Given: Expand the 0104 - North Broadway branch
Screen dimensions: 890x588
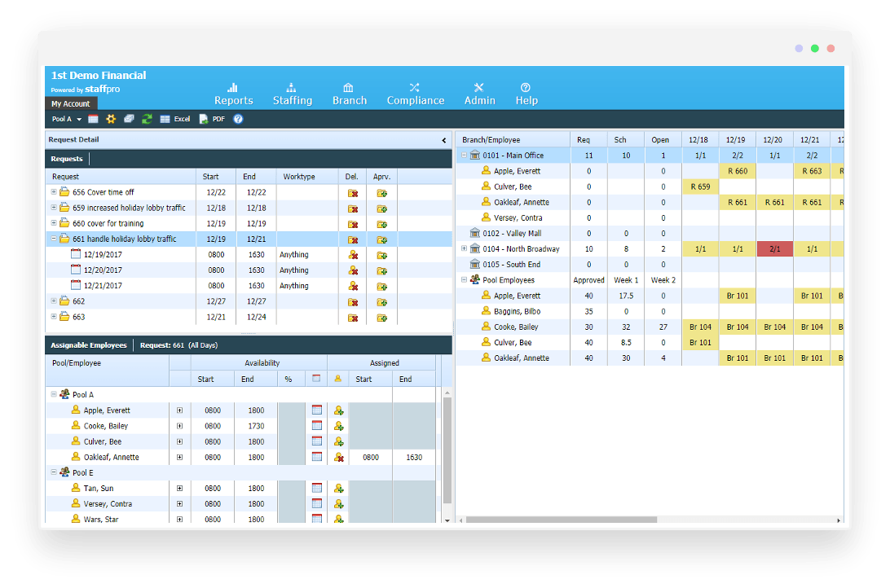Looking at the screenshot, I should [465, 248].
